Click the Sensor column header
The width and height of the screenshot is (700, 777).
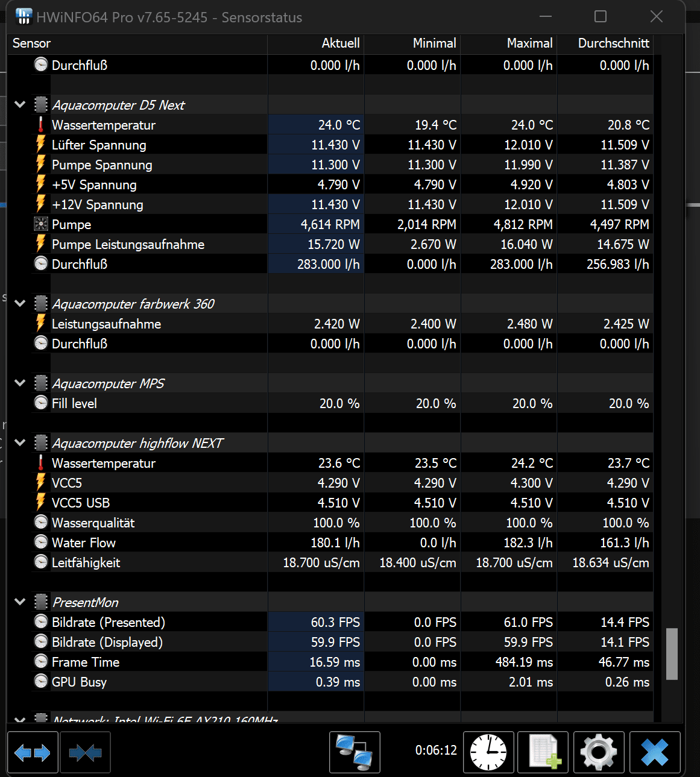(x=137, y=43)
